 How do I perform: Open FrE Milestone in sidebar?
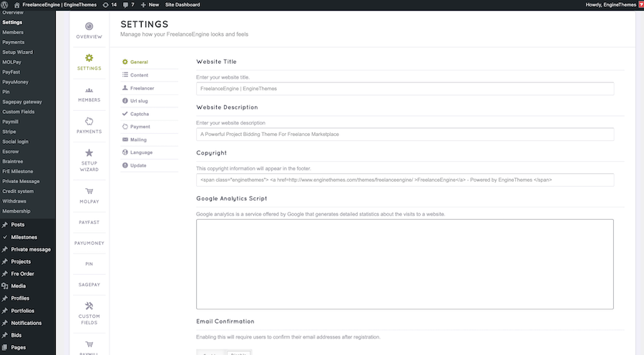18,171
